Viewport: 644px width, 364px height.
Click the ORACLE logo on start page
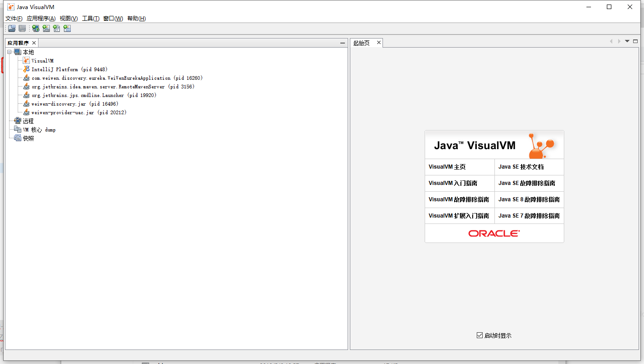494,233
